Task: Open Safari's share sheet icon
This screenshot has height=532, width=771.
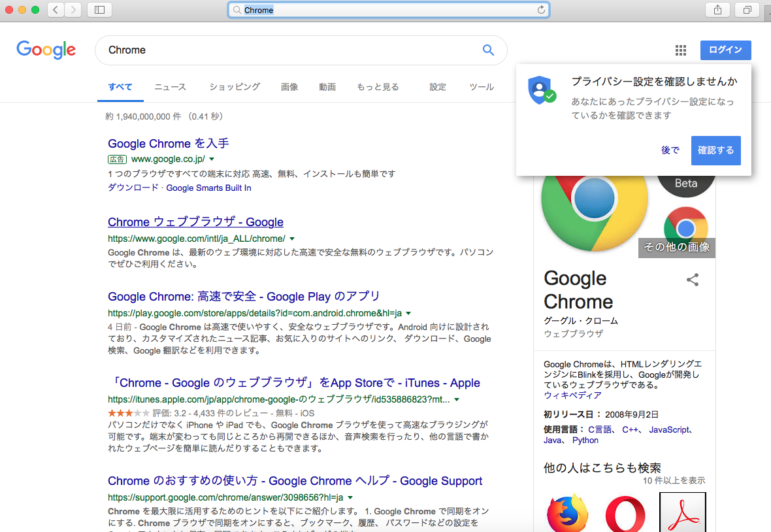Action: coord(717,10)
